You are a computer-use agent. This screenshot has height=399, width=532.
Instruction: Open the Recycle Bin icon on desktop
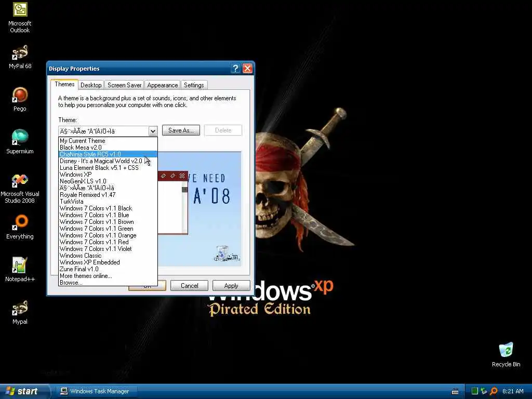click(x=506, y=354)
